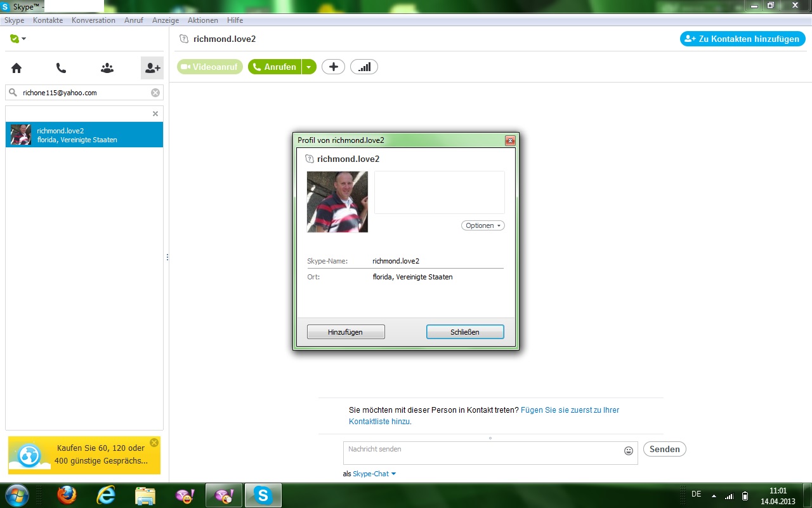Click Zu Kontakten hinzufügen button
Viewport: 812px width, 508px height.
(x=743, y=39)
